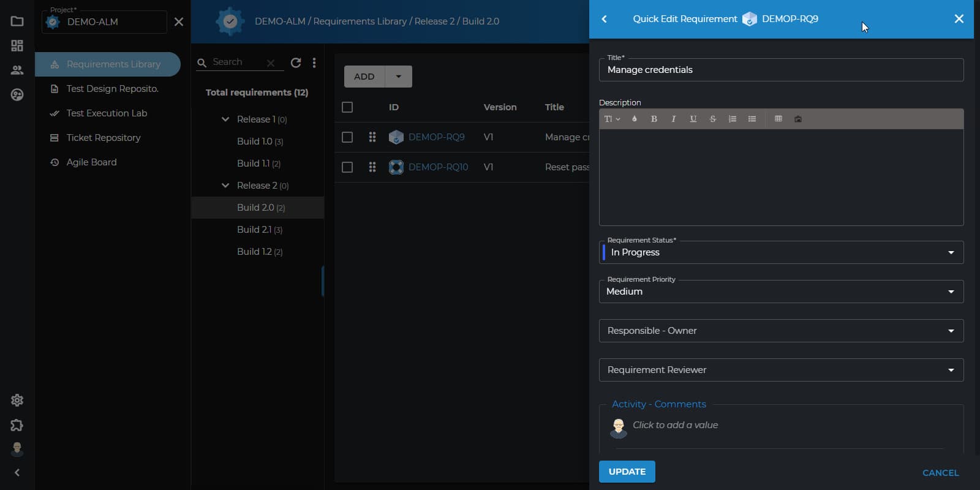Open the Requirement Status dropdown
Viewport: 980px width, 490px height.
(x=781, y=252)
